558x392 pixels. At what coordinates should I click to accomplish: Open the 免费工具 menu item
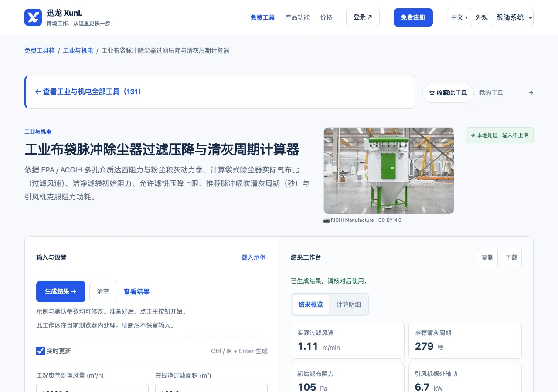[262, 17]
